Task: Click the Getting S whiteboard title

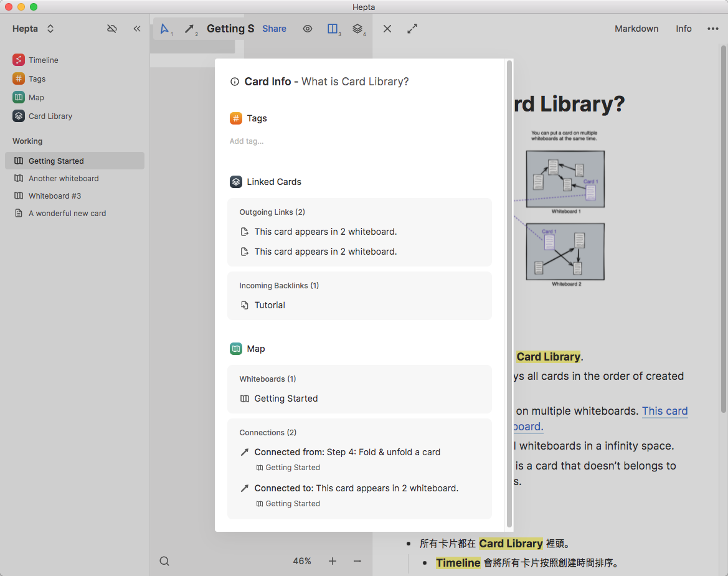Action: pyautogui.click(x=230, y=29)
